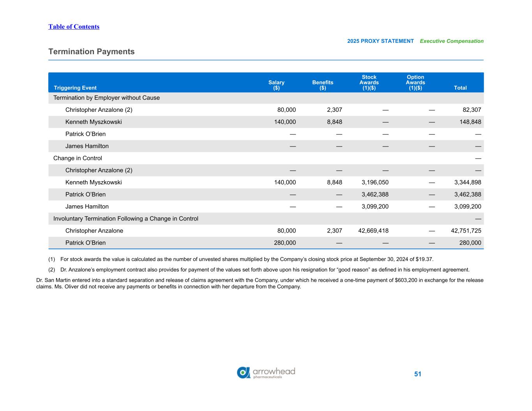Click the 280,000 salary cell
Screen dimensions: 532x411
point(285,243)
